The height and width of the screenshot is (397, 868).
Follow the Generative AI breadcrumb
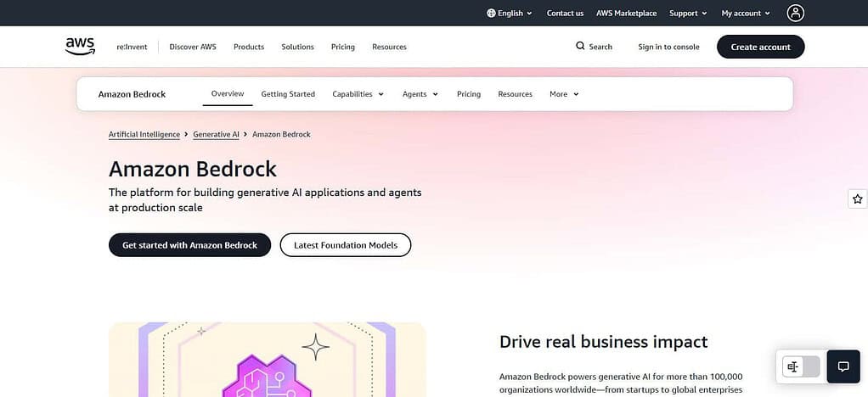(216, 134)
